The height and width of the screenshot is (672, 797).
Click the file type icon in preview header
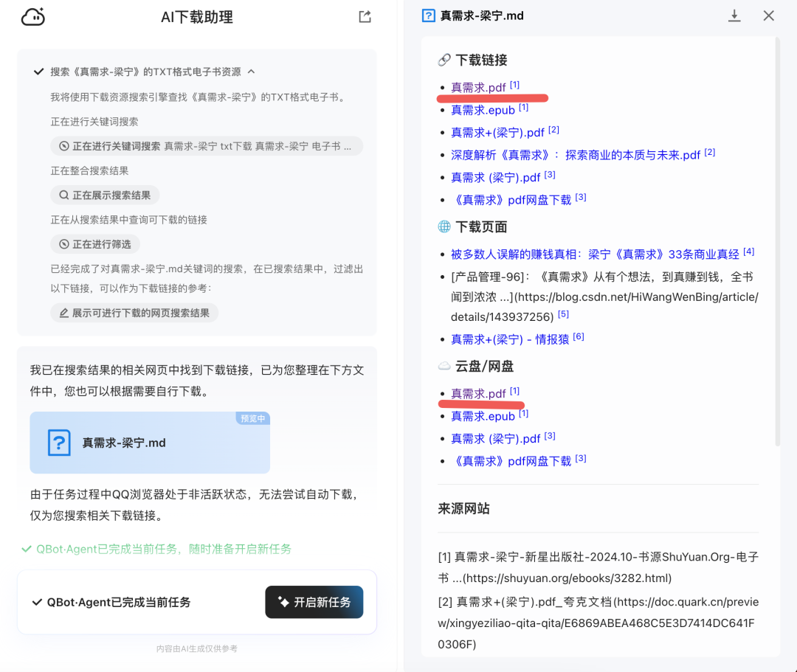click(x=428, y=15)
